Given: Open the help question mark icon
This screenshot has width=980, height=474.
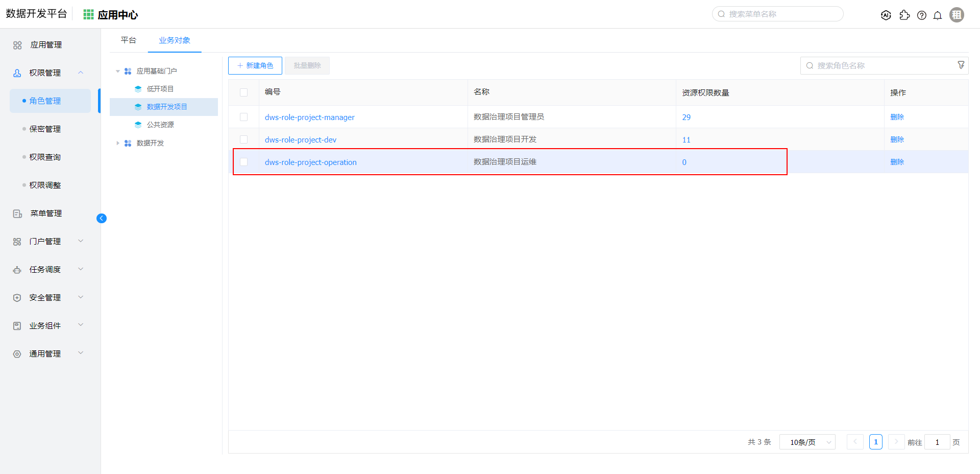Looking at the screenshot, I should point(921,15).
